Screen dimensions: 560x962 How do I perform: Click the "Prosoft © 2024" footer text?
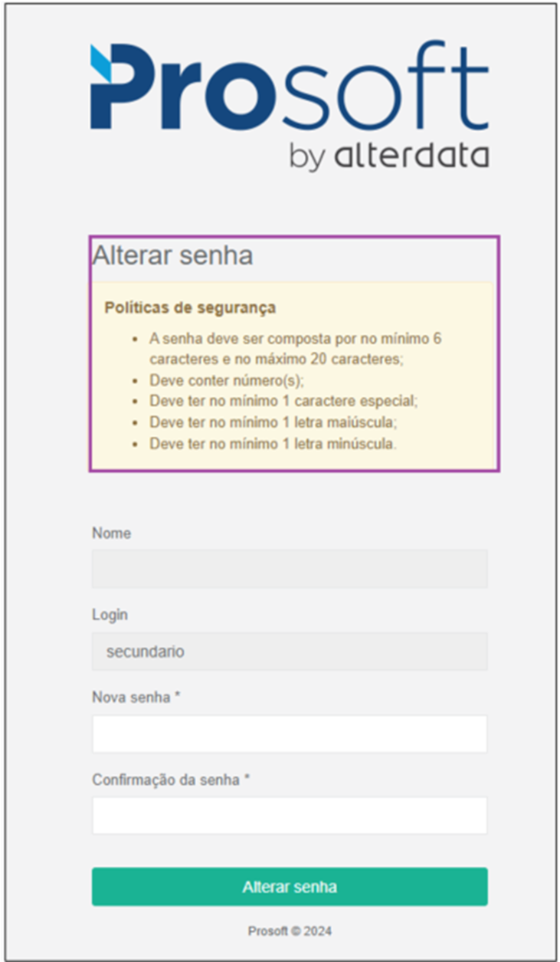tap(290, 931)
